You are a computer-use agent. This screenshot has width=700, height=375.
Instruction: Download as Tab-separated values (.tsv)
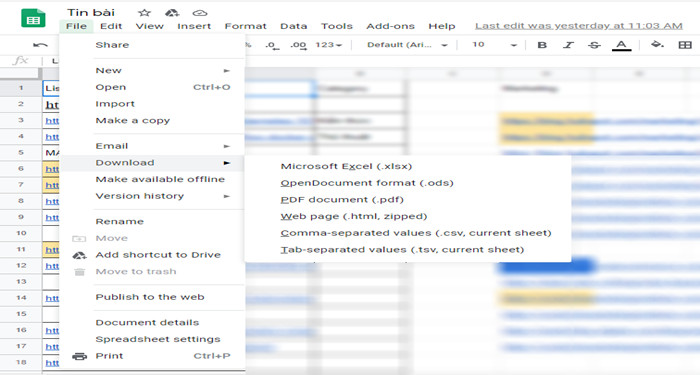(408, 250)
